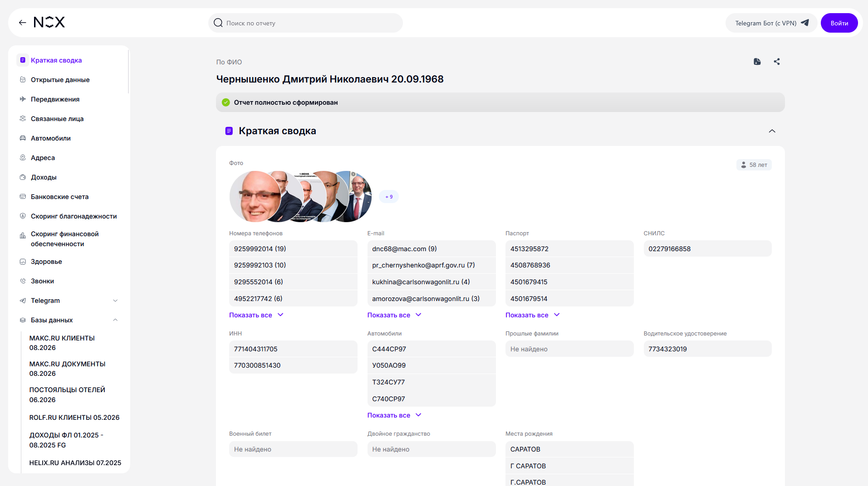
Task: Open Звонки phone icon in the sidebar
Action: pos(23,281)
